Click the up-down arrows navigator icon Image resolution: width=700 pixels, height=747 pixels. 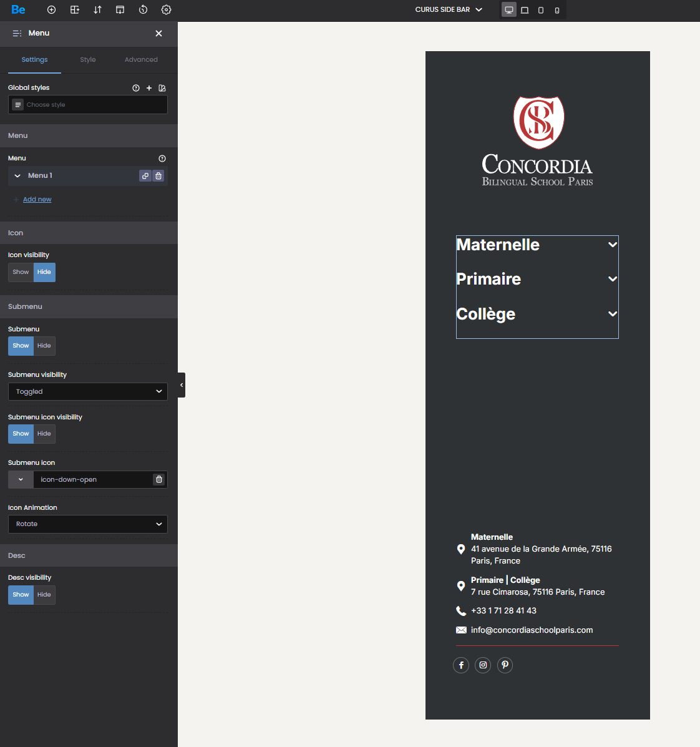click(x=97, y=9)
